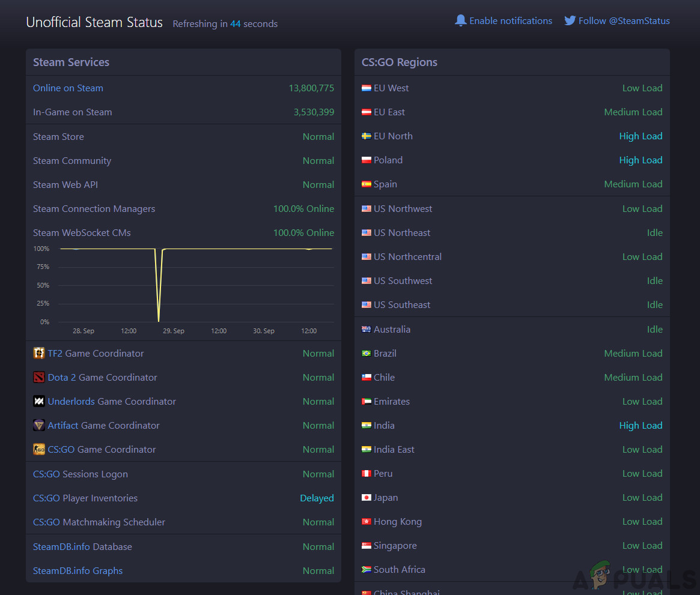The width and height of the screenshot is (700, 595).
Task: Click the notification bell icon
Action: pos(461,20)
